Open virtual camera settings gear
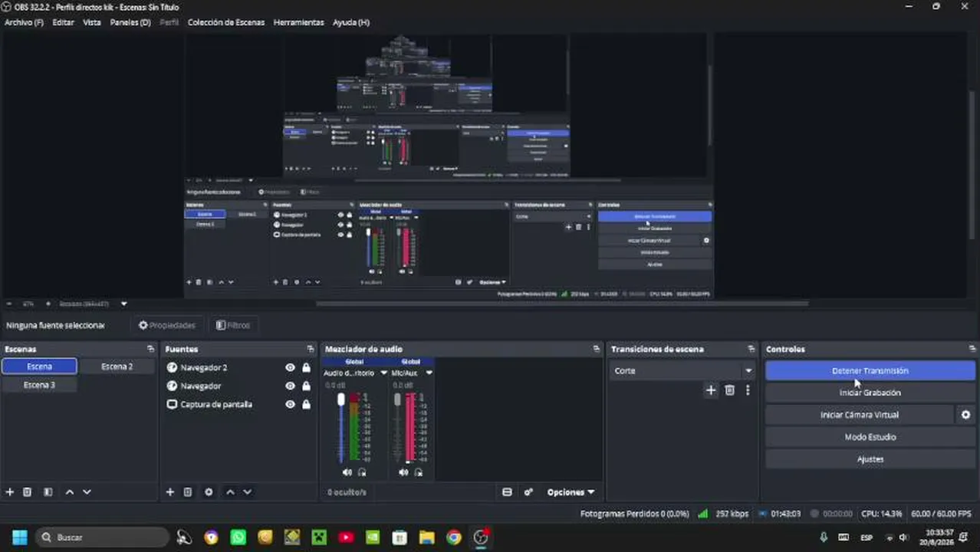The height and width of the screenshot is (552, 980). [966, 415]
